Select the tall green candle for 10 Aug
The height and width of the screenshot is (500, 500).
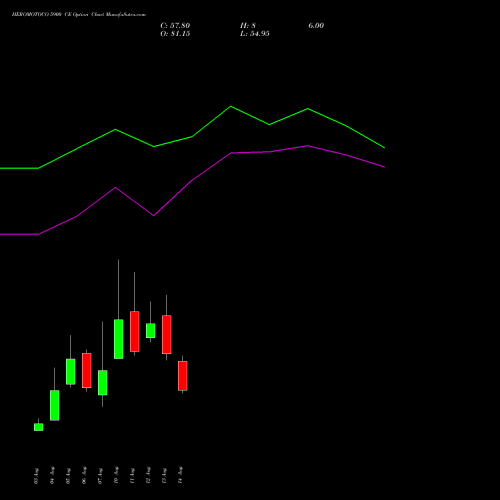click(x=119, y=339)
